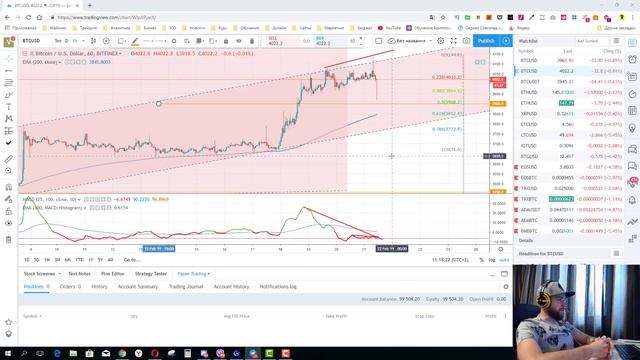
Task: Expand EMA (200, close) indicator menu
Action: (x=60, y=62)
